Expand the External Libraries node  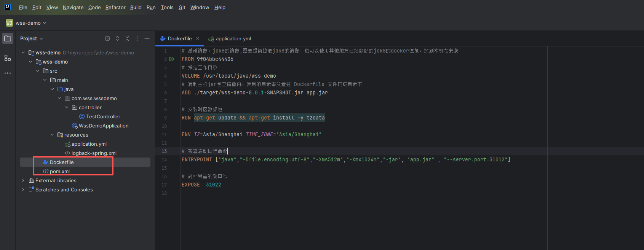coord(23,180)
